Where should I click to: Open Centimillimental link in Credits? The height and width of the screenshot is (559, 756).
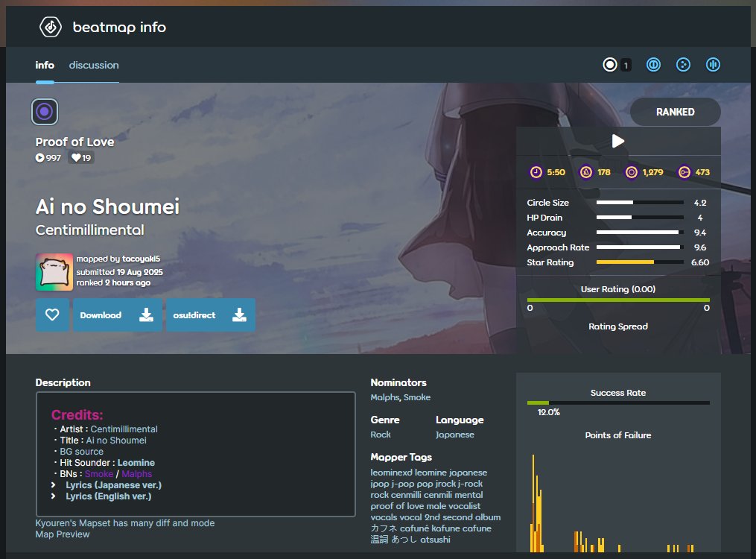pyautogui.click(x=124, y=429)
